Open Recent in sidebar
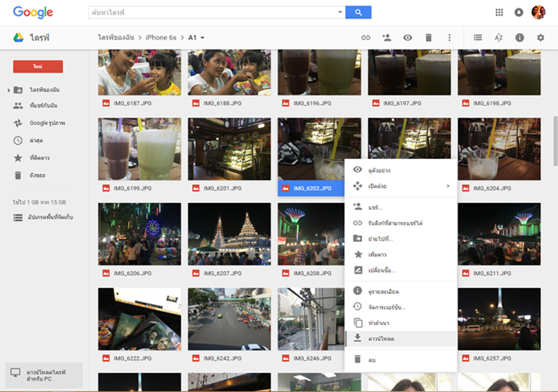Screen dimensions: 558x392 tap(36, 140)
